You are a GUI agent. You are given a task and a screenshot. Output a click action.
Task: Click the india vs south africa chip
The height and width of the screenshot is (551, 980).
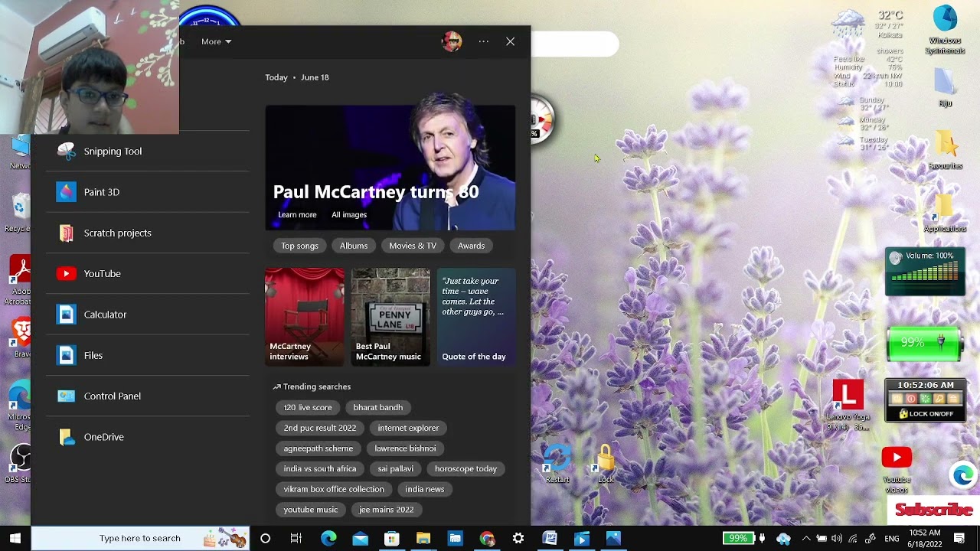pyautogui.click(x=320, y=469)
